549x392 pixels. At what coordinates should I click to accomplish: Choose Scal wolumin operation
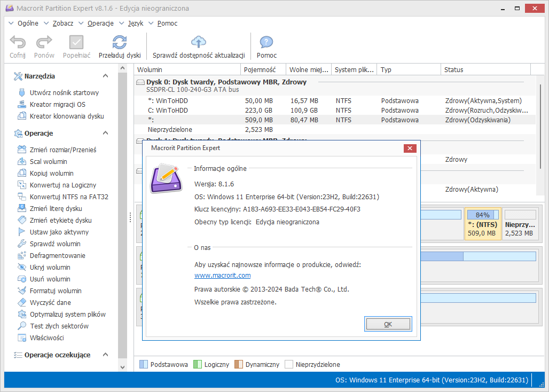[x=48, y=162]
